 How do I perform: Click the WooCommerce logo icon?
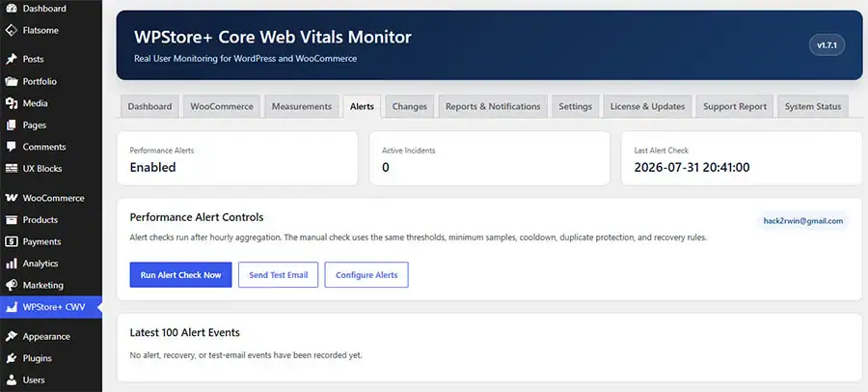(x=11, y=198)
